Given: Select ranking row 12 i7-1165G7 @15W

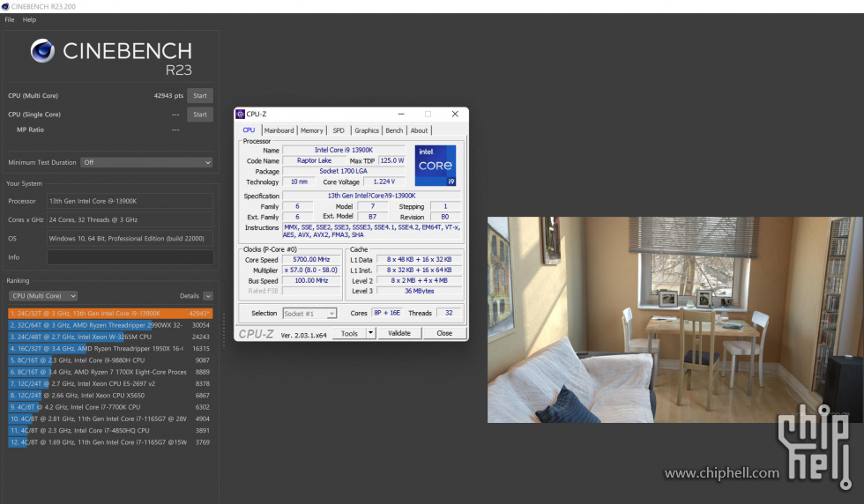Looking at the screenshot, I should coord(110,442).
